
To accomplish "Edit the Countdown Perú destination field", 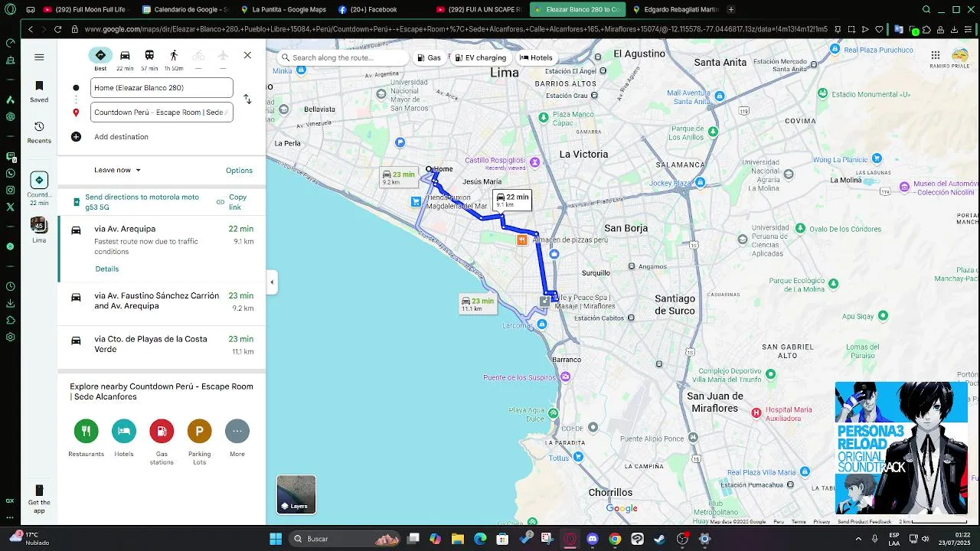I will coord(162,112).
